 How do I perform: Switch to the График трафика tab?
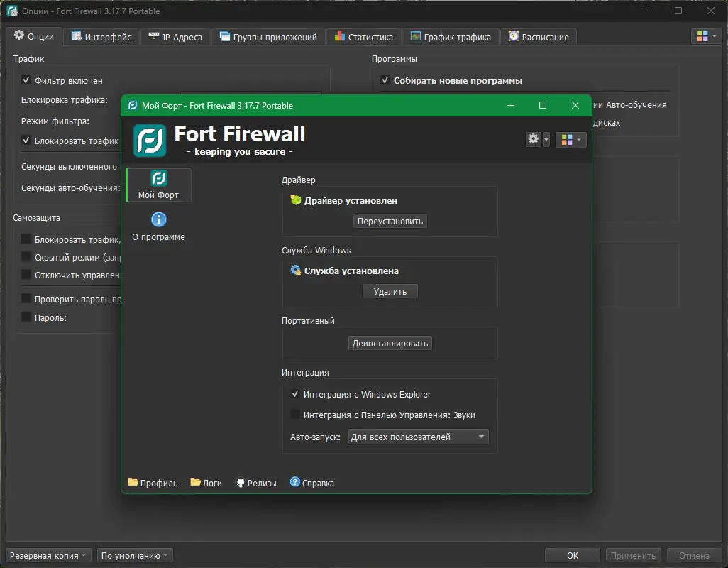pos(451,37)
